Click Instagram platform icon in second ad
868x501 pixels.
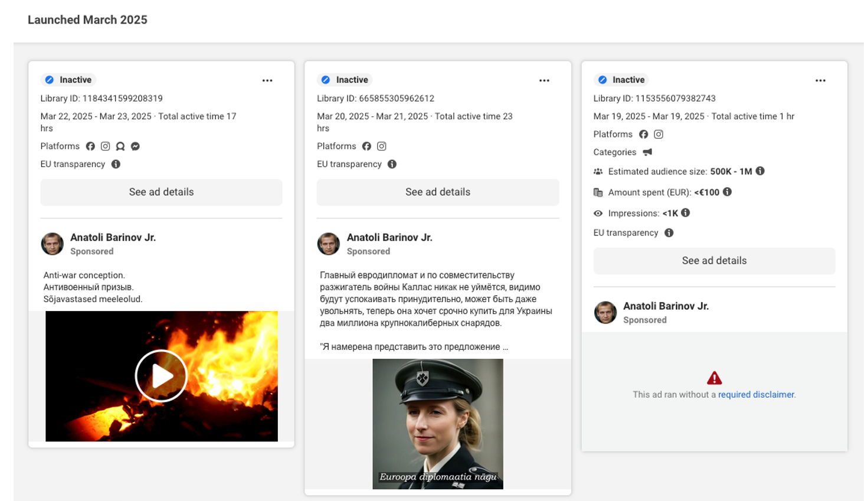point(382,146)
